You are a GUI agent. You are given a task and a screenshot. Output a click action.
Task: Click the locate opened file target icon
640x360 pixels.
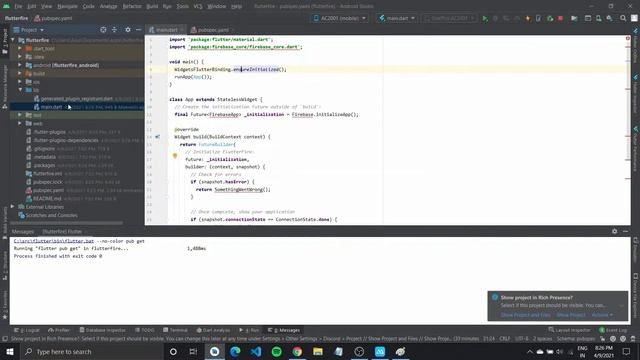(x=103, y=30)
